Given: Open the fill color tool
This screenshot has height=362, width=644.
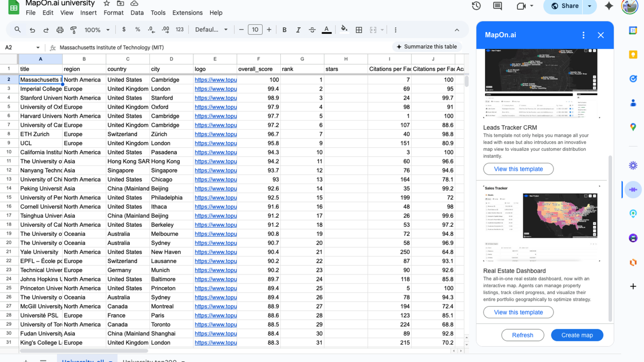Looking at the screenshot, I should [x=345, y=29].
